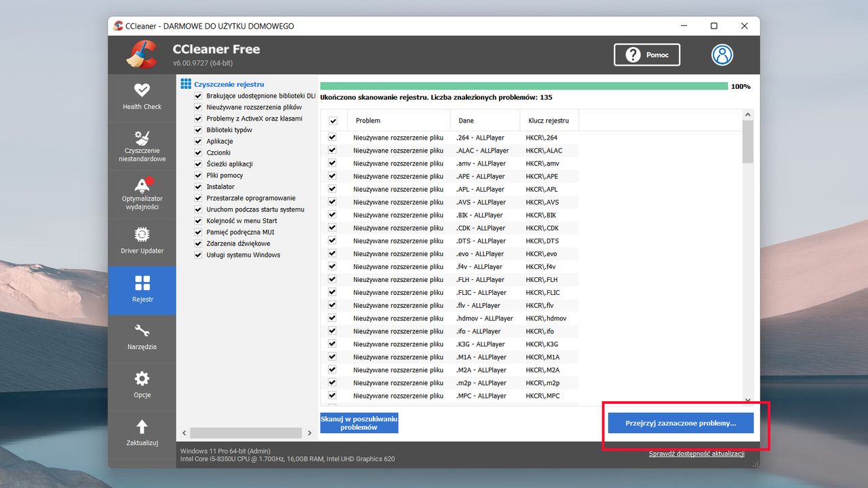This screenshot has width=868, height=488.
Task: Open the user account icon
Action: (722, 55)
